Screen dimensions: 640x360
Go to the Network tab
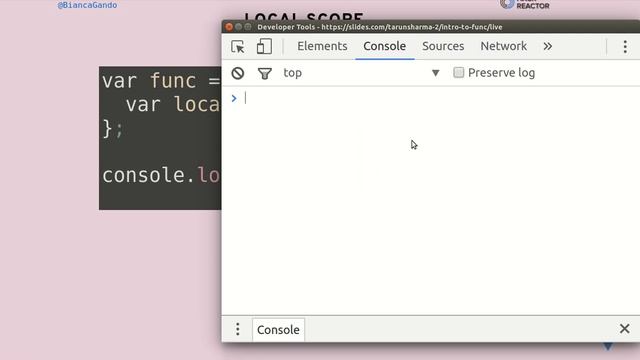coord(503,46)
